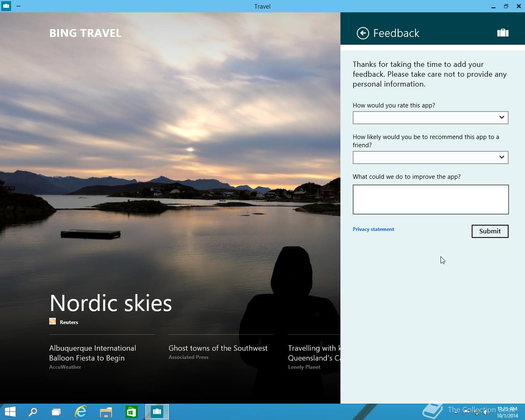The image size is (525, 420).
Task: Click the Reuters source label
Action: coord(69,322)
